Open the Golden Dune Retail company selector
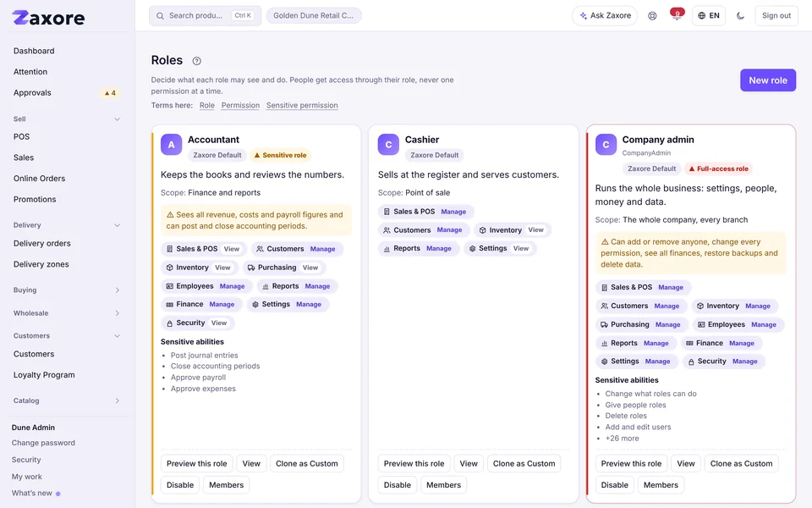 [x=314, y=15]
